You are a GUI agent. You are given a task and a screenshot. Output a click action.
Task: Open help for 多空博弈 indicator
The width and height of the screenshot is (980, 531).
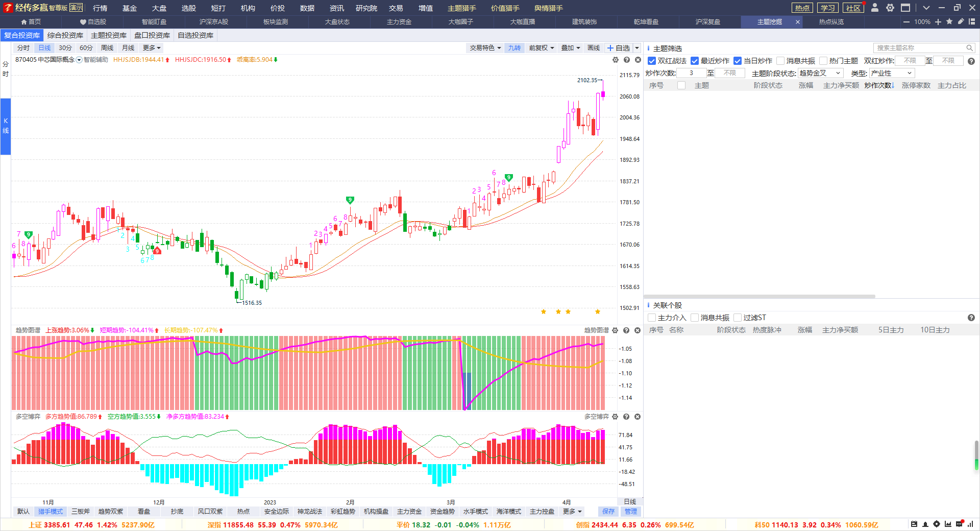(x=626, y=417)
